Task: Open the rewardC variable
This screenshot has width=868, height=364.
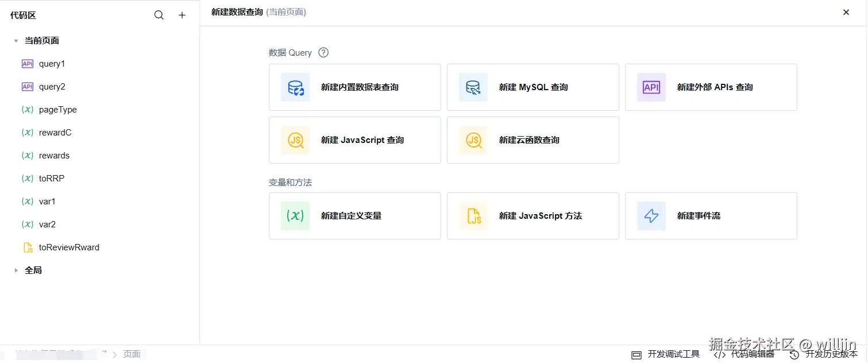Action: (x=55, y=133)
